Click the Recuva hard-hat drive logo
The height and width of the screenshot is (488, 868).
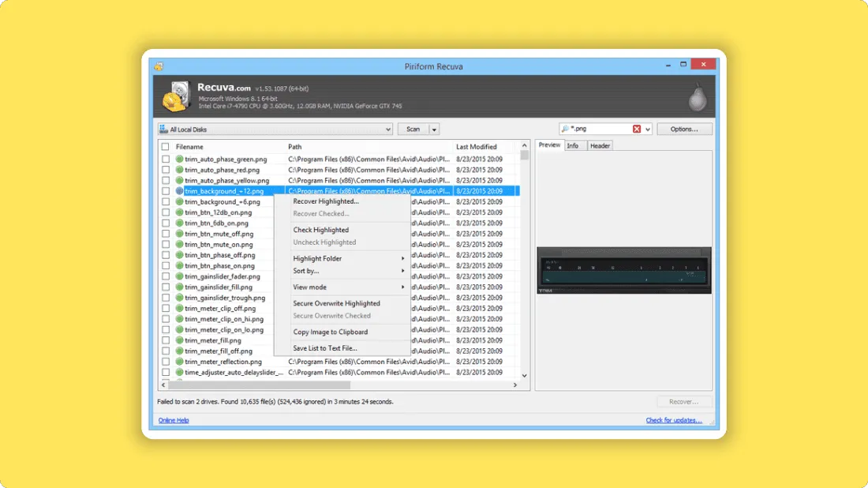tap(177, 96)
